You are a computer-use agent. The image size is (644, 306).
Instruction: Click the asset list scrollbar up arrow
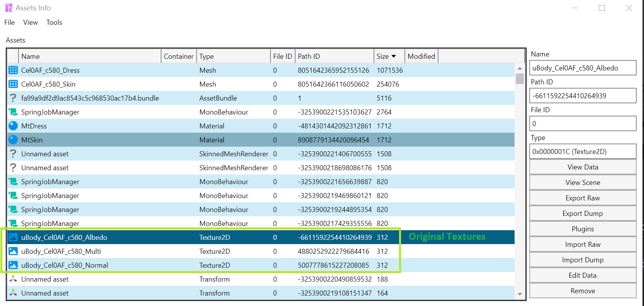coord(520,68)
